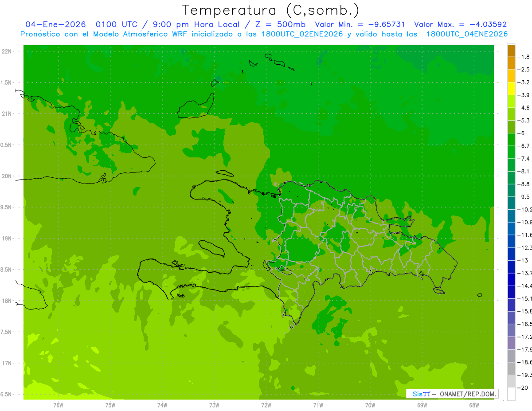Click the '68W' longitude label
Screen dimensions: 532x411
coord(474,405)
